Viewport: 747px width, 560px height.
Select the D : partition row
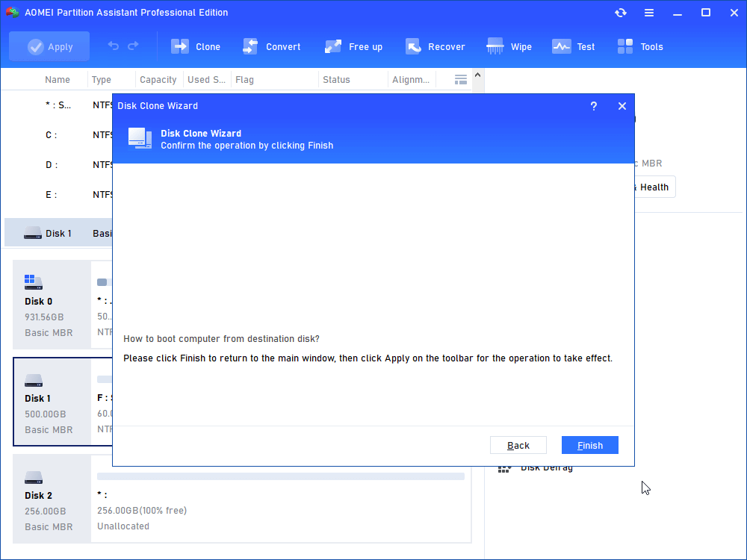tap(58, 165)
